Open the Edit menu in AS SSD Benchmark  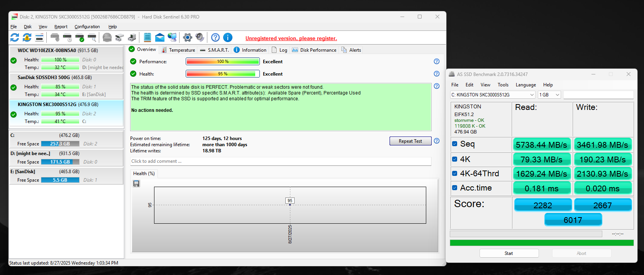(x=469, y=85)
